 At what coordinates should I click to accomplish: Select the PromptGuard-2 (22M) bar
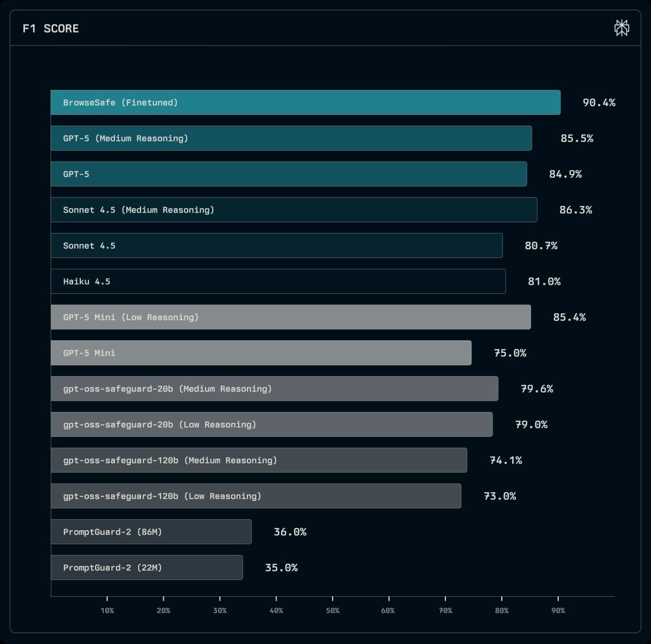tap(146, 568)
